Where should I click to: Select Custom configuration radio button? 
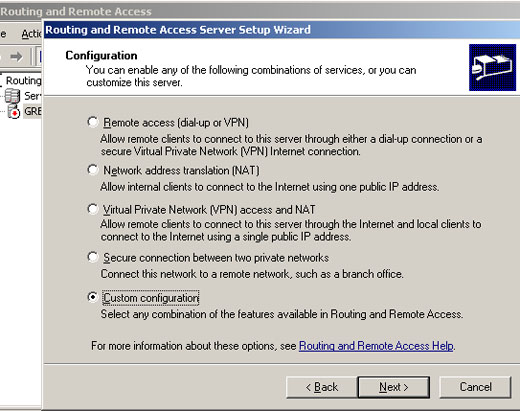pyautogui.click(x=93, y=297)
